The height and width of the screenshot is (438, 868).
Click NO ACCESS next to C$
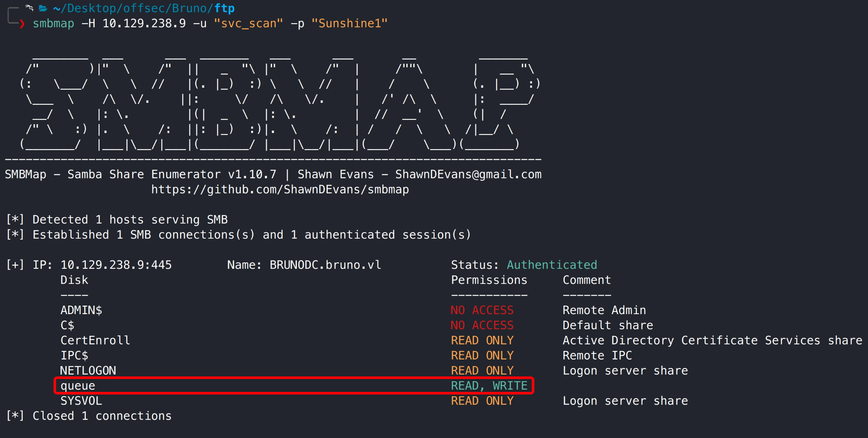(482, 325)
